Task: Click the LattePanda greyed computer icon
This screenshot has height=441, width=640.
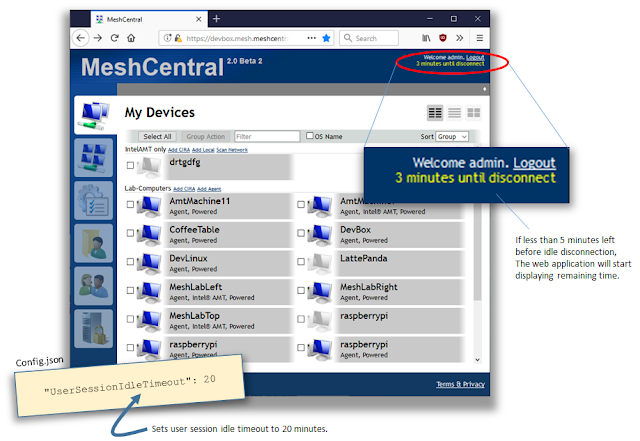Action: tap(321, 263)
